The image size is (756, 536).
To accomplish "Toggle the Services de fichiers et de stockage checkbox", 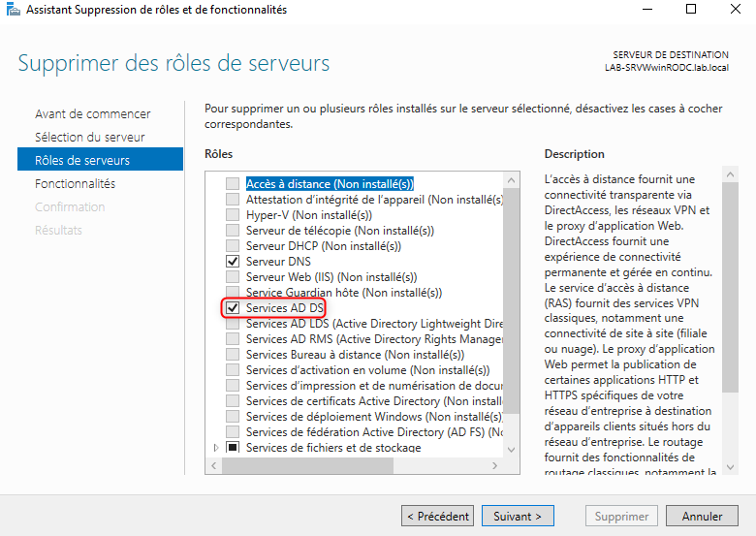I will click(233, 447).
